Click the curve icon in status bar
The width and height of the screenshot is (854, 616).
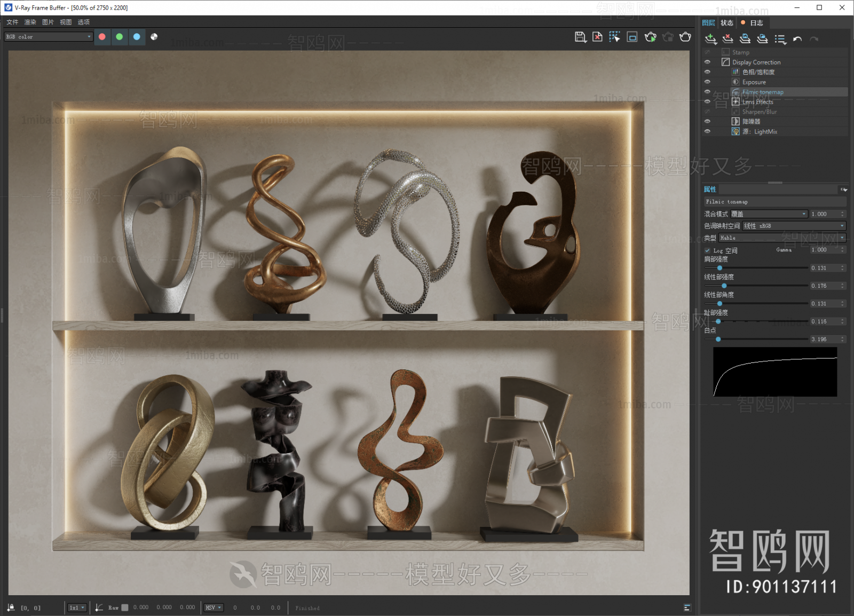[x=99, y=607]
